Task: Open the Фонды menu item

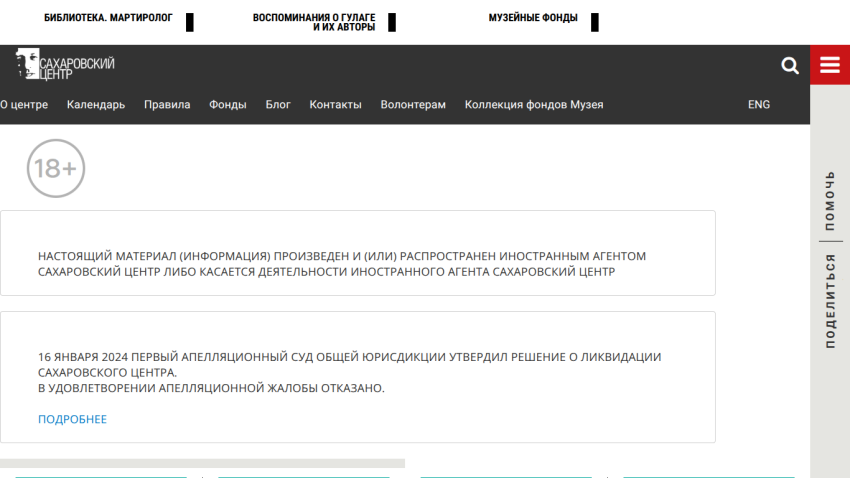Action: (x=228, y=105)
